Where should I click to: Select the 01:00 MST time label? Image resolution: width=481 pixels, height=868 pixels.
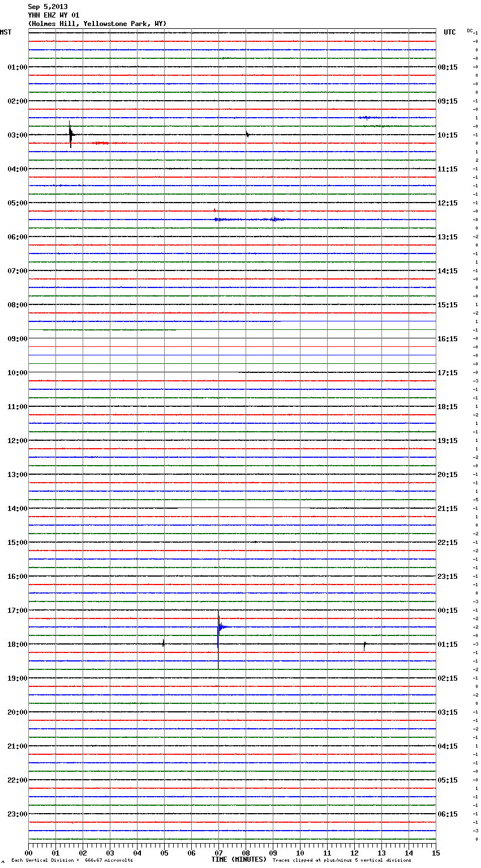tap(17, 67)
